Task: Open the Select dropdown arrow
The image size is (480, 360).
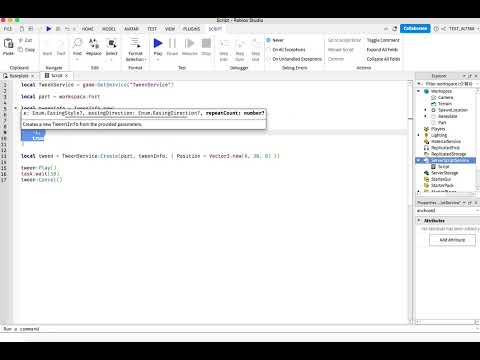Action: 112,60
